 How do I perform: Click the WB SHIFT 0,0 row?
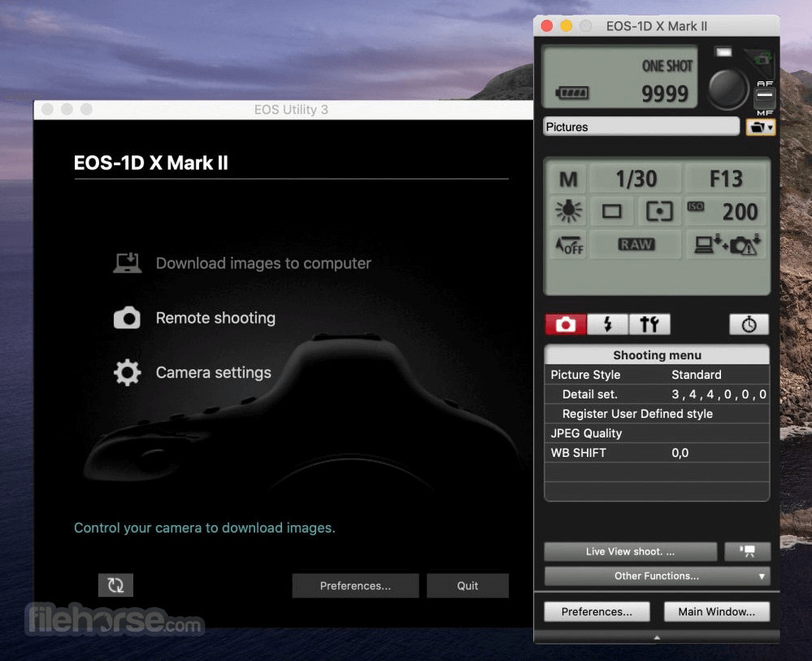coord(657,453)
